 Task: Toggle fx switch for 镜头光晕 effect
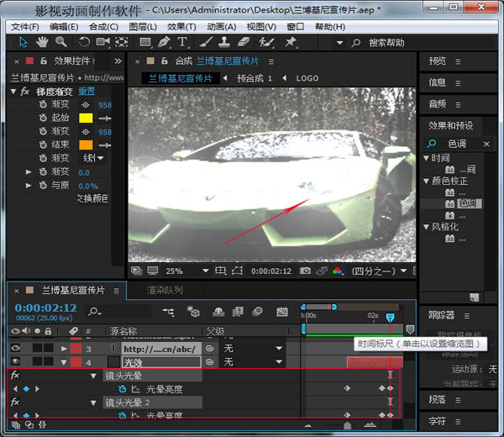point(15,375)
